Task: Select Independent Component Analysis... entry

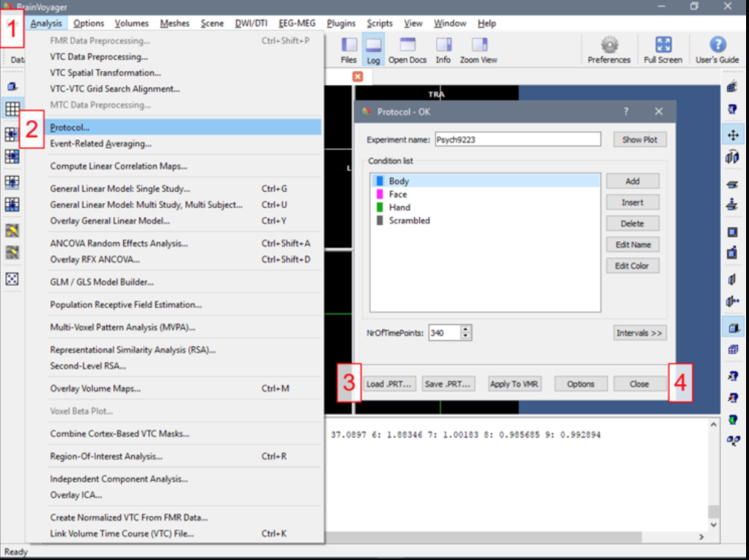Action: (183, 479)
